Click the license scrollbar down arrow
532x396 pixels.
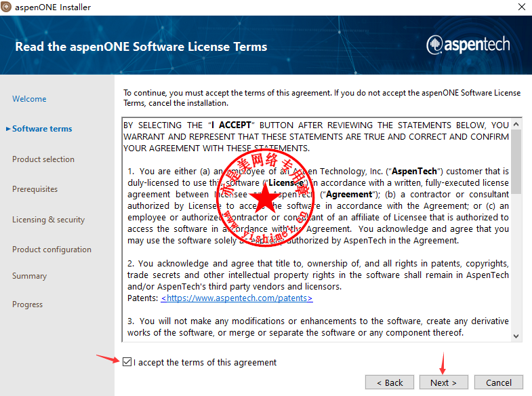click(x=516, y=336)
